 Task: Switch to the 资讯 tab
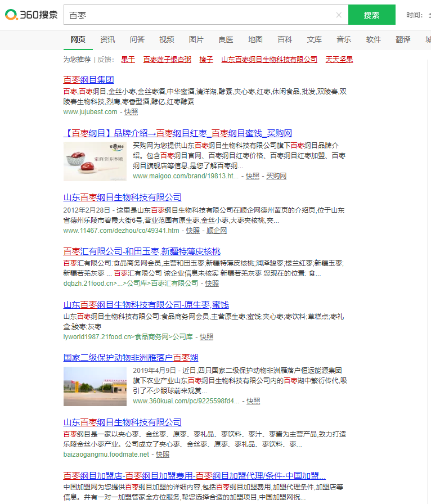(x=107, y=39)
